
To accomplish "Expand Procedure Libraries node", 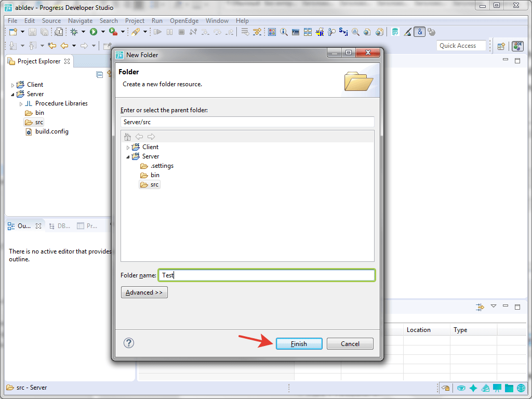I will 21,104.
